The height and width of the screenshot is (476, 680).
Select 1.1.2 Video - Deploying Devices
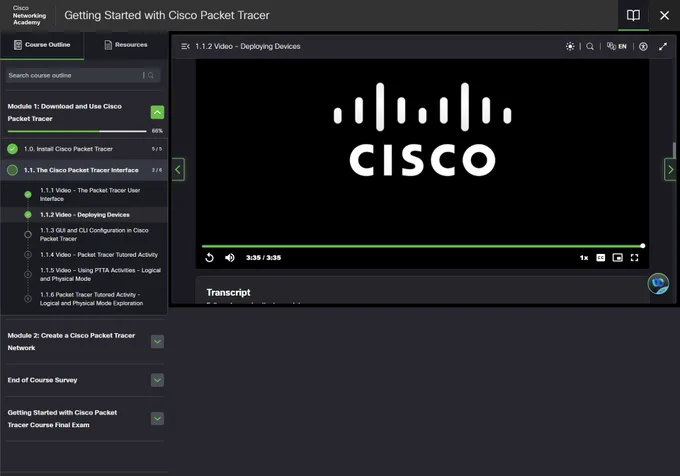85,215
